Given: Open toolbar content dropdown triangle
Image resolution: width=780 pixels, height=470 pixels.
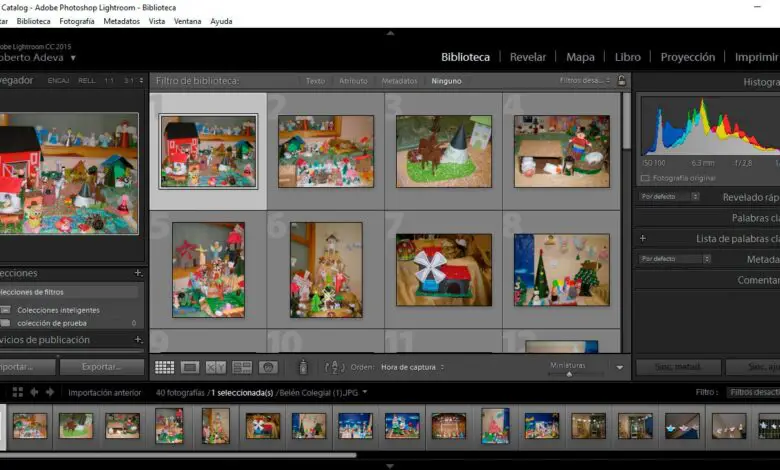Looking at the screenshot, I should pos(619,368).
